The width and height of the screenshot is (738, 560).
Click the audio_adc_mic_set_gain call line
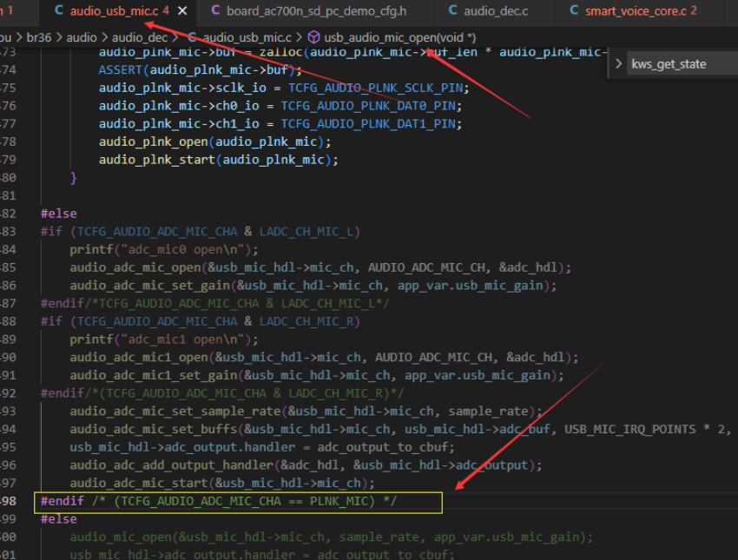[x=313, y=285]
